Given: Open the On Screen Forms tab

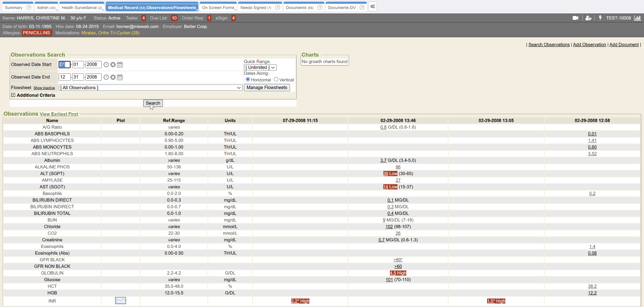Looking at the screenshot, I should 218,8.
